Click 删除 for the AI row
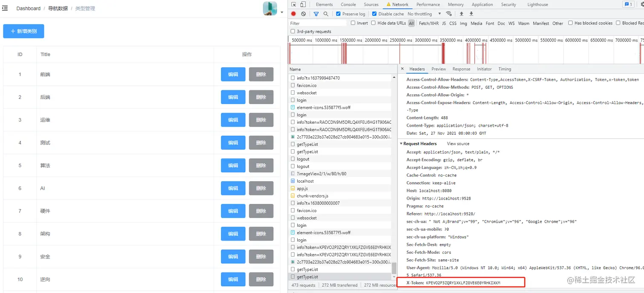Screen dimensions: 644x293 click(x=261, y=188)
